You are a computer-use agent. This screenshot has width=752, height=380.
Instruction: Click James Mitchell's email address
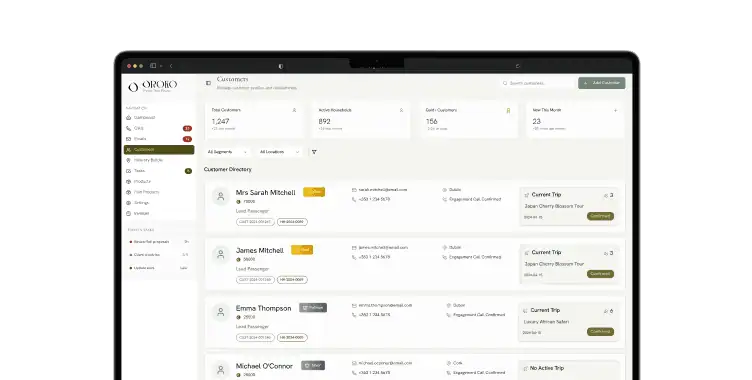tap(383, 248)
